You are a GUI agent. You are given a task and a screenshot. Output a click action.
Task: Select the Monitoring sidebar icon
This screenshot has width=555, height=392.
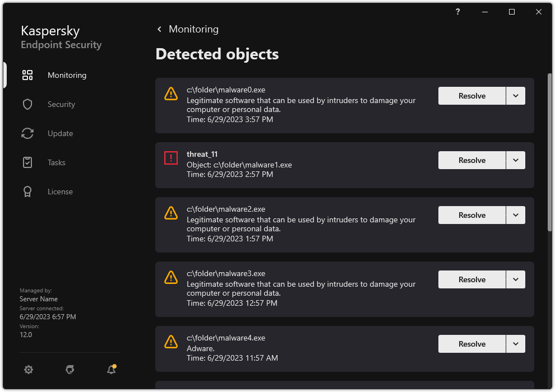[27, 74]
